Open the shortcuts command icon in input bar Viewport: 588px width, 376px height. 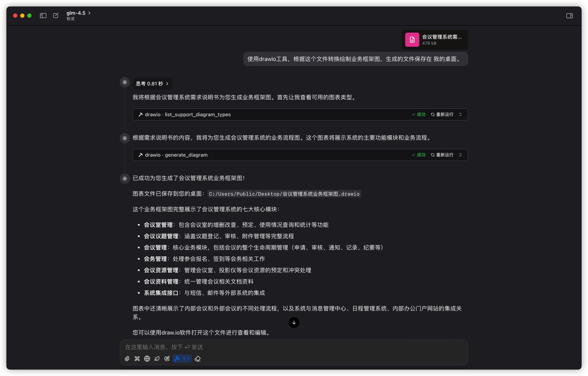point(137,359)
